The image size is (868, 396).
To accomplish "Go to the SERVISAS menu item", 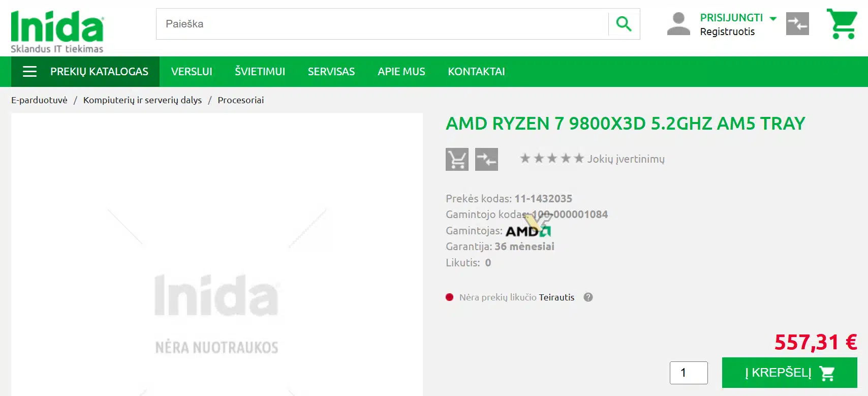I will pyautogui.click(x=331, y=72).
